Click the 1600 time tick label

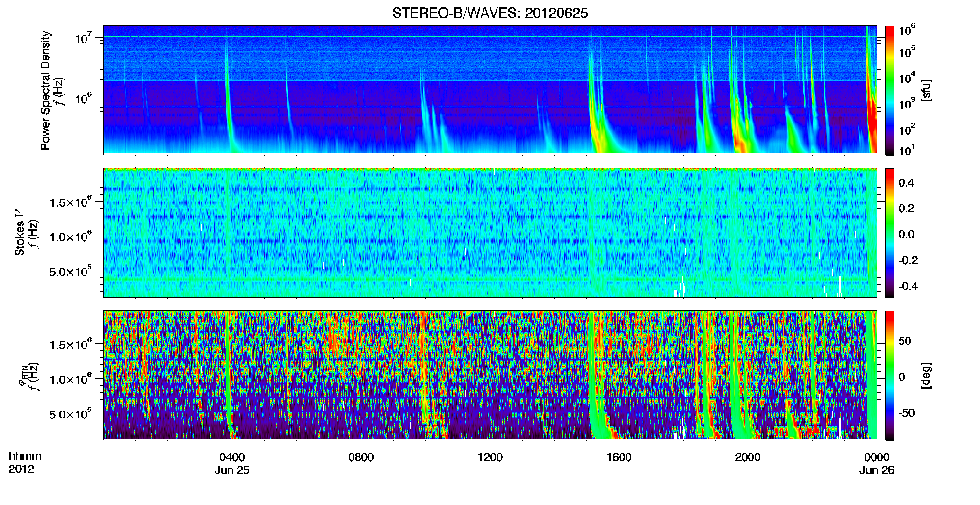[619, 457]
